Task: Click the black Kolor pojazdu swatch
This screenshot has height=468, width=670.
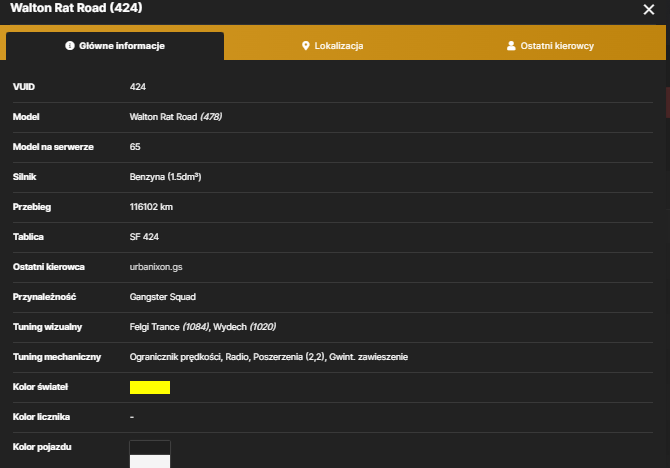Action: [x=150, y=448]
